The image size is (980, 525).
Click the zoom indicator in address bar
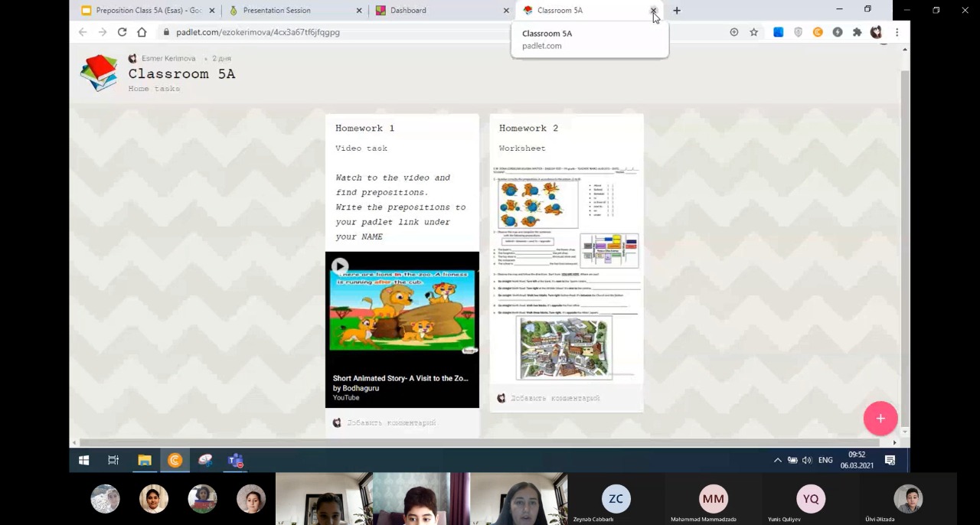(x=734, y=32)
